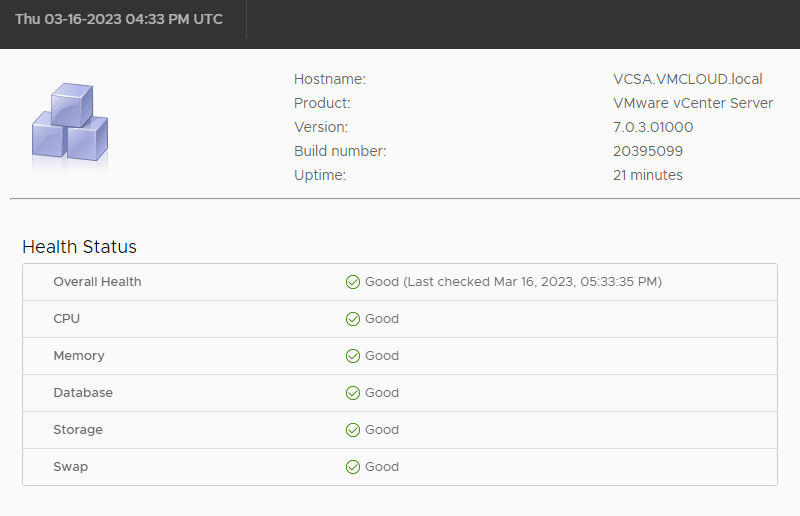Click the Memory row label
The width and height of the screenshot is (800, 516).
click(78, 356)
